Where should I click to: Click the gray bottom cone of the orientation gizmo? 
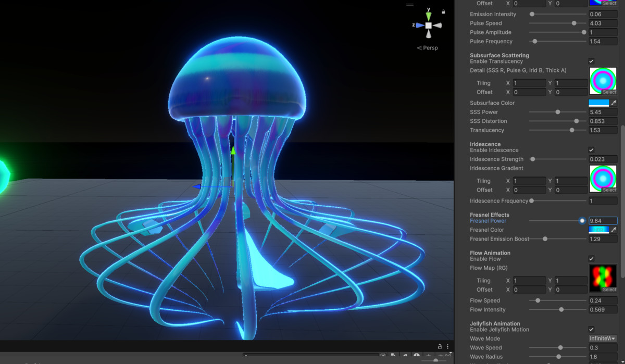coord(428,34)
